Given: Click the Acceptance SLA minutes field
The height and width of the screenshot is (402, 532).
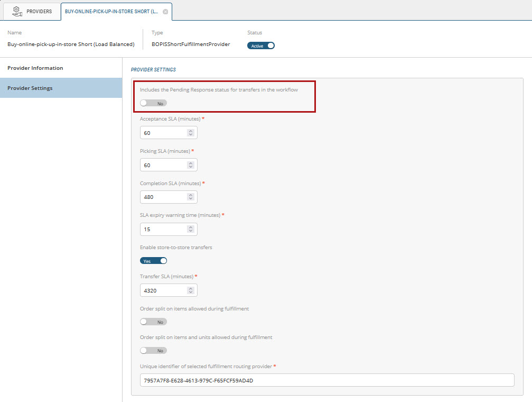Looking at the screenshot, I should coord(169,133).
